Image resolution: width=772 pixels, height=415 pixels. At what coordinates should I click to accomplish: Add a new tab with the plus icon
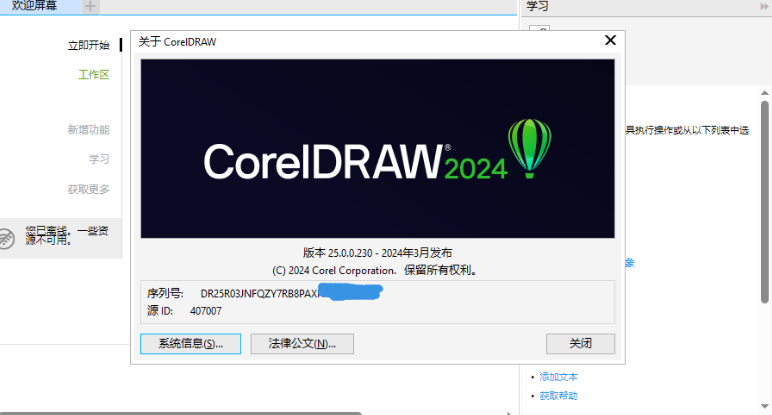tap(90, 6)
